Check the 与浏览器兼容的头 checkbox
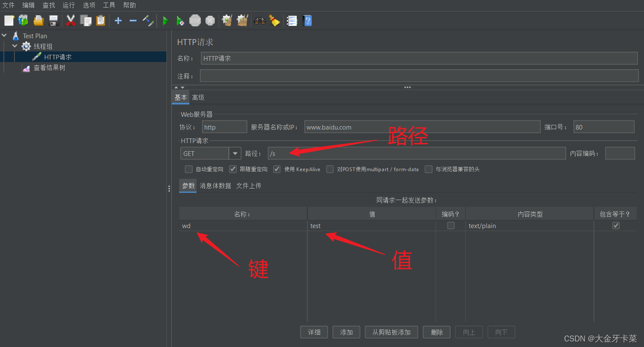The image size is (644, 347). [x=429, y=169]
